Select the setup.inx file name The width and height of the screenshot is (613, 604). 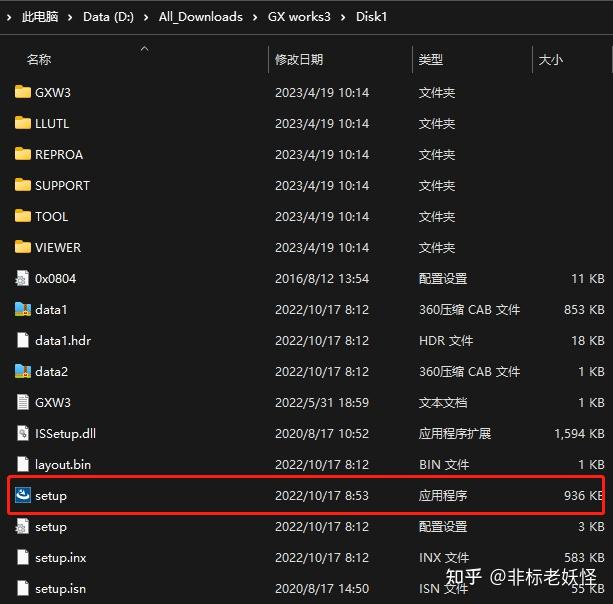(x=61, y=557)
